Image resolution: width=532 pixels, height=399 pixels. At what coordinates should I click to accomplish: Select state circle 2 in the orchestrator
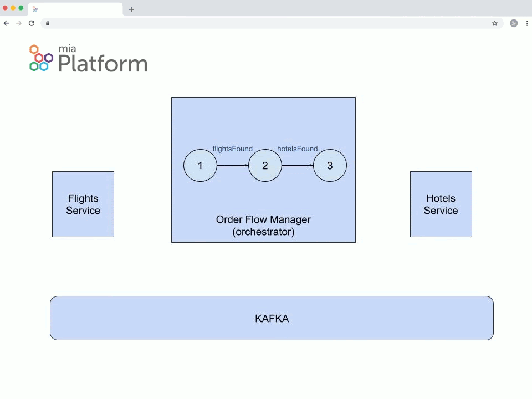click(265, 166)
